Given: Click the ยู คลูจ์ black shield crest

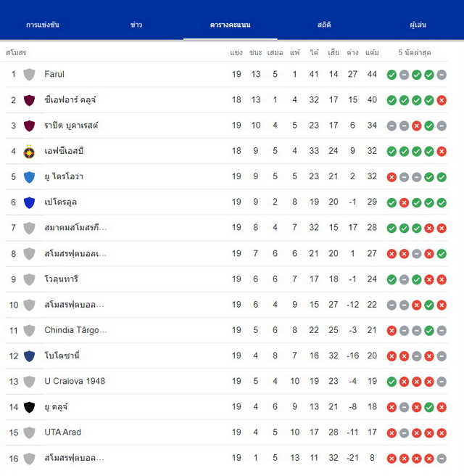Looking at the screenshot, I should tap(29, 407).
